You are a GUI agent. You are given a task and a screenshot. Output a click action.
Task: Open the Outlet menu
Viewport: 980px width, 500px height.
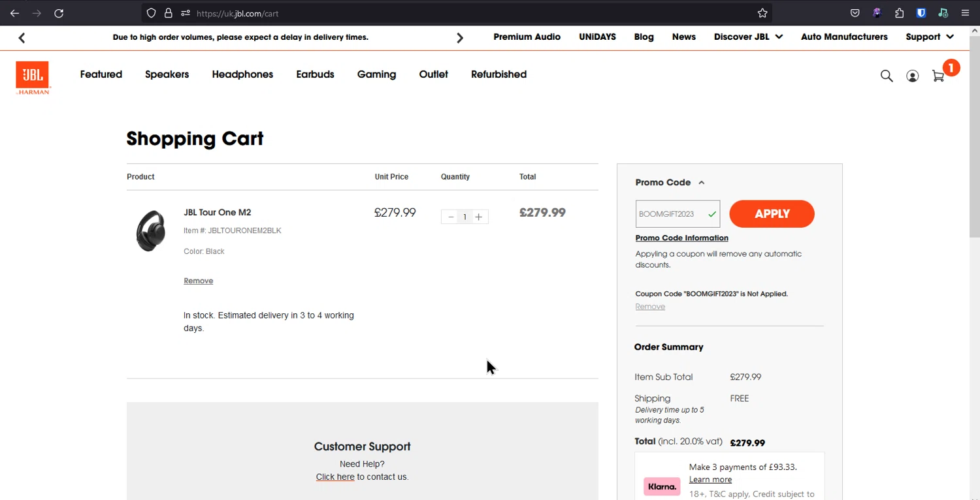click(x=433, y=74)
